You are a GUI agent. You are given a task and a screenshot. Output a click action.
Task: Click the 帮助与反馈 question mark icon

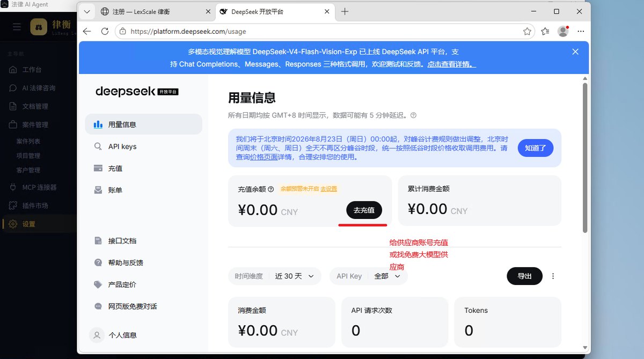[x=98, y=263]
